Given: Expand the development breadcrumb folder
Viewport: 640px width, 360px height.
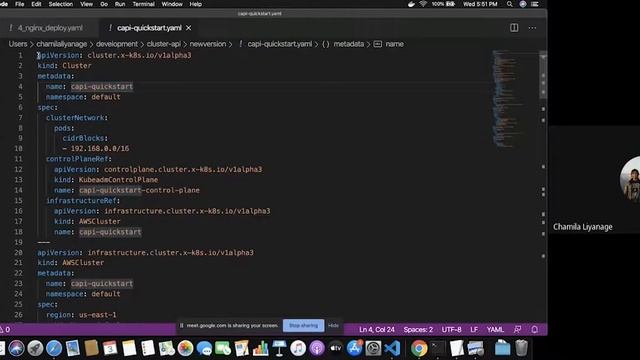Looking at the screenshot, I should (117, 44).
